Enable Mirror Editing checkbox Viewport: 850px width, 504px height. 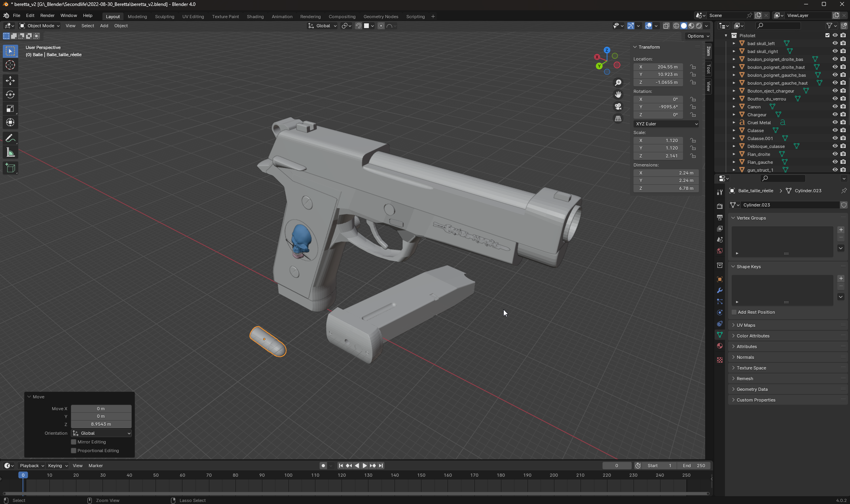point(74,442)
